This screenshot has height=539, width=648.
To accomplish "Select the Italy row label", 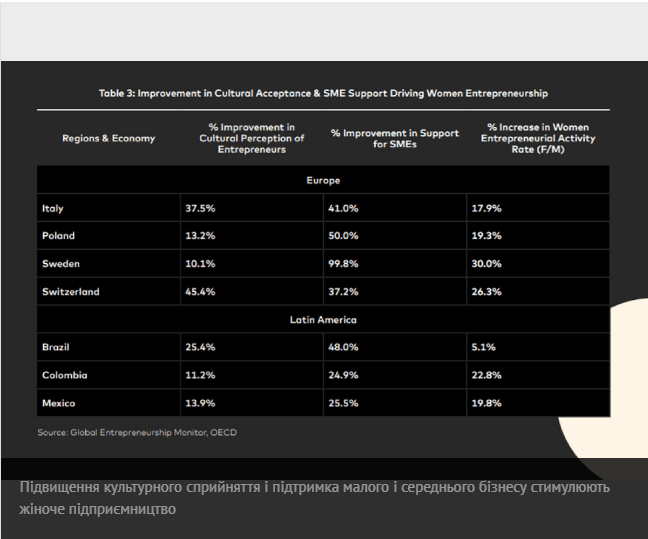I will click(x=53, y=208).
